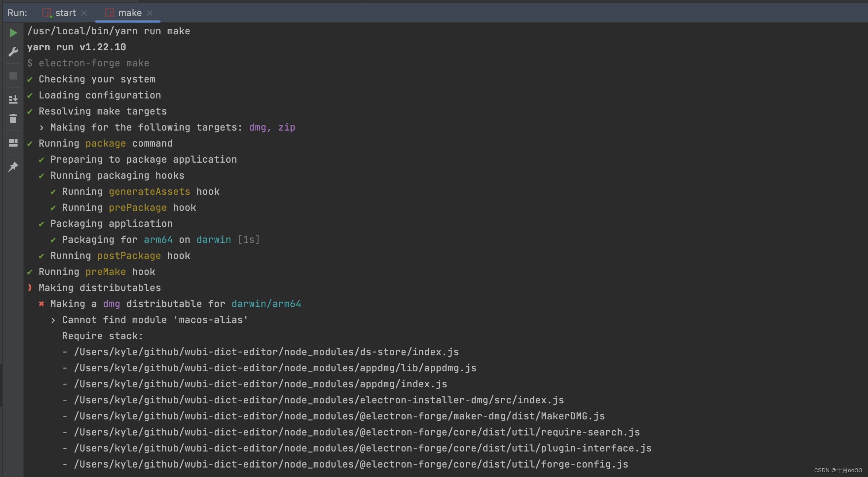Click the 'Resolving make targets' line
The image size is (868, 477).
103,111
